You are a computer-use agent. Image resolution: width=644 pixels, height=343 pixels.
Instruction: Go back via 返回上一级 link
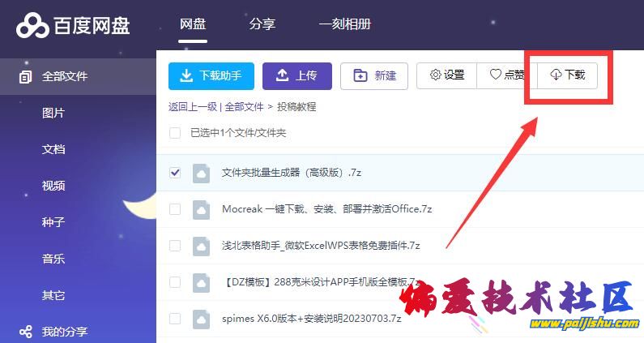point(193,106)
